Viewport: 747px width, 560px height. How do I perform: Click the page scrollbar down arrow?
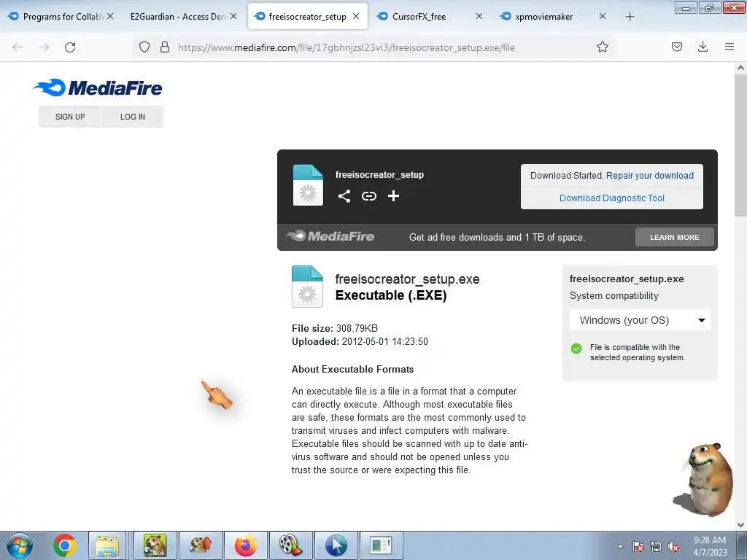740,525
